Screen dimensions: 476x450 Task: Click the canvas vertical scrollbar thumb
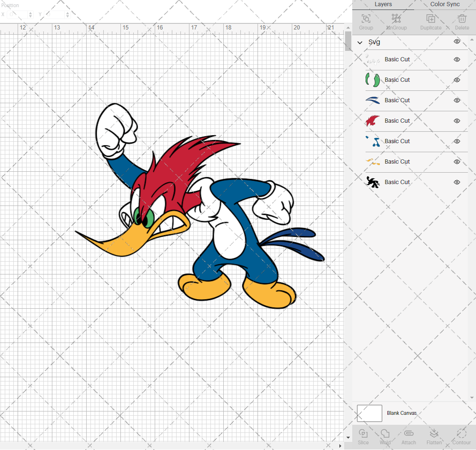click(x=348, y=41)
